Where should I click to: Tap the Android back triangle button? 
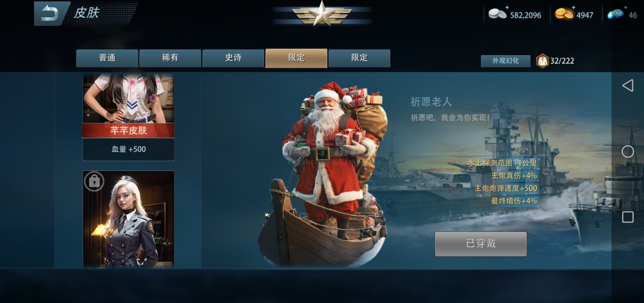pos(628,86)
